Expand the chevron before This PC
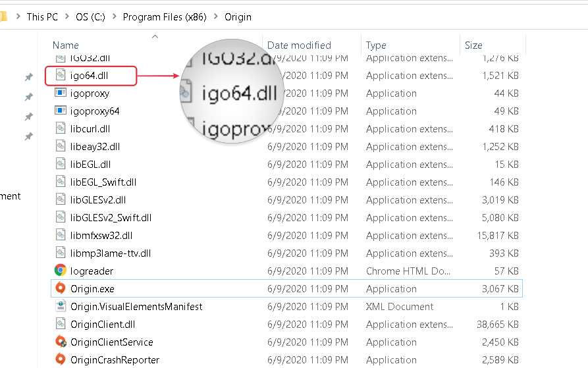Viewport: 588px width, 368px height. point(18,16)
